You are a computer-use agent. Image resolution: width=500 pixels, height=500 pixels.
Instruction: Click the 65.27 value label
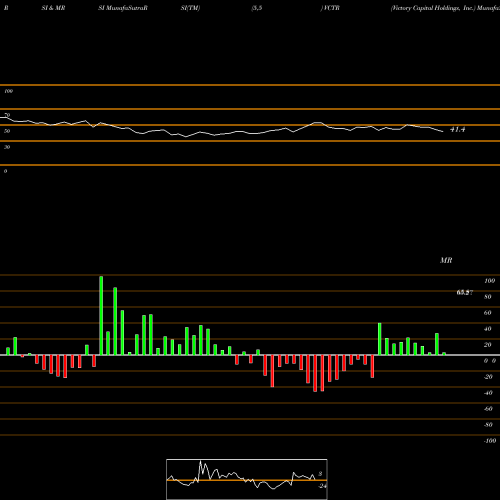[x=465, y=293]
